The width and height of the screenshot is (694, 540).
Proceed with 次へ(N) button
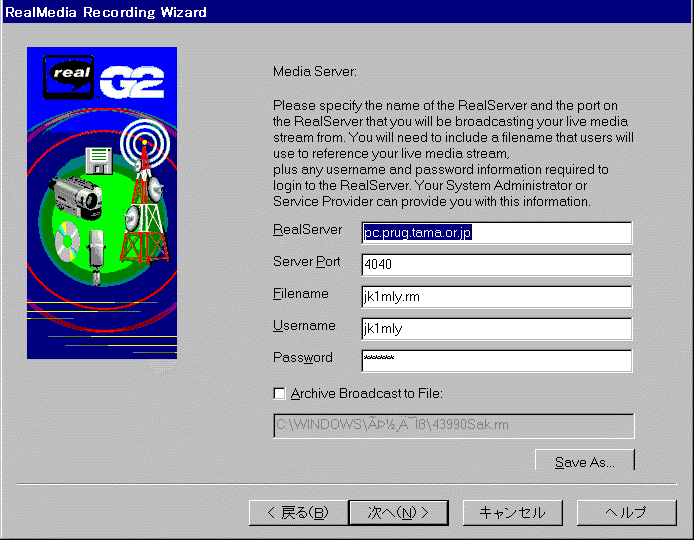coord(399,513)
